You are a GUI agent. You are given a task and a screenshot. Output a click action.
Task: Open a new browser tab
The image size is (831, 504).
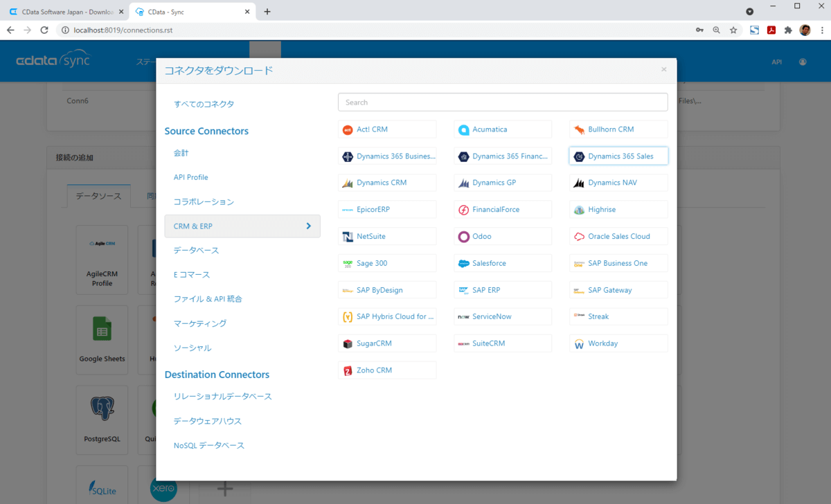point(267,12)
